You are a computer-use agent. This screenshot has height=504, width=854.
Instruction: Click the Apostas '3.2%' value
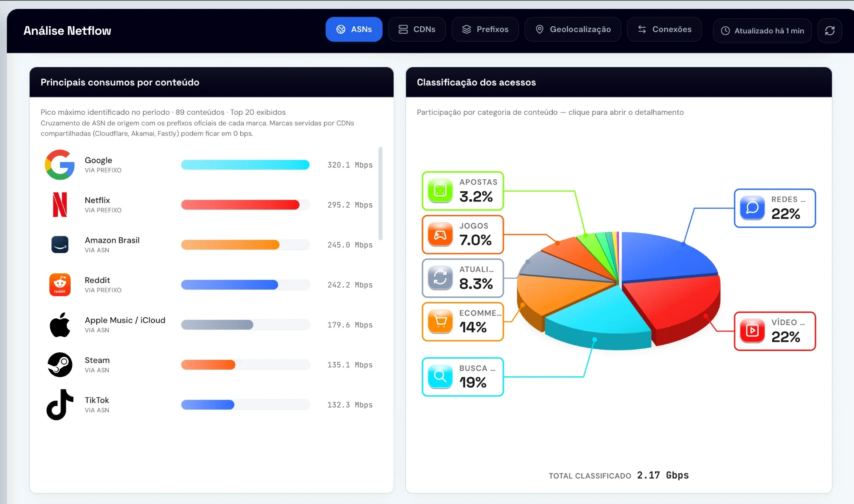(476, 197)
